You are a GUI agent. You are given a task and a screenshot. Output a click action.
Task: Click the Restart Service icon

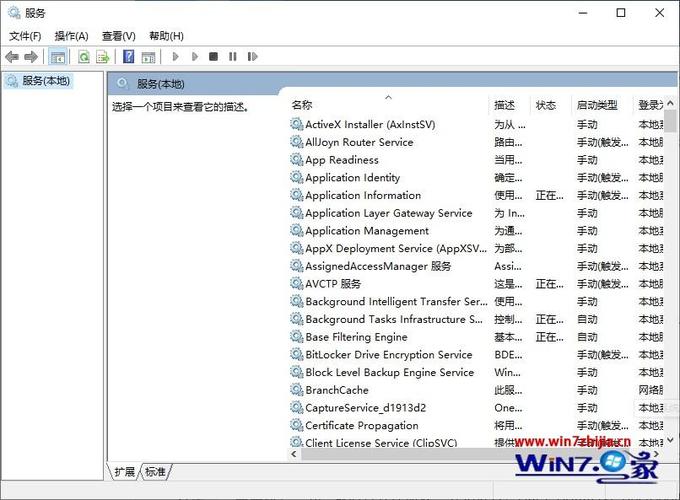tap(252, 57)
